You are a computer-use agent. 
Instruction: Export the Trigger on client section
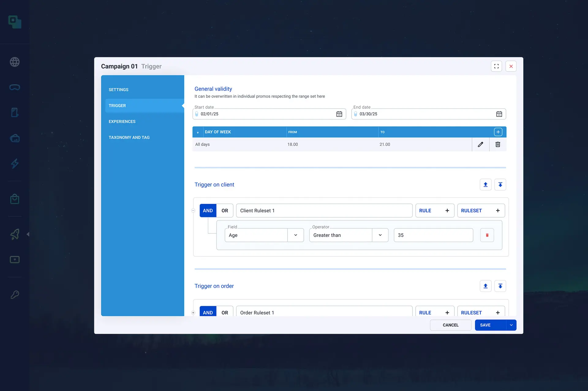click(485, 185)
